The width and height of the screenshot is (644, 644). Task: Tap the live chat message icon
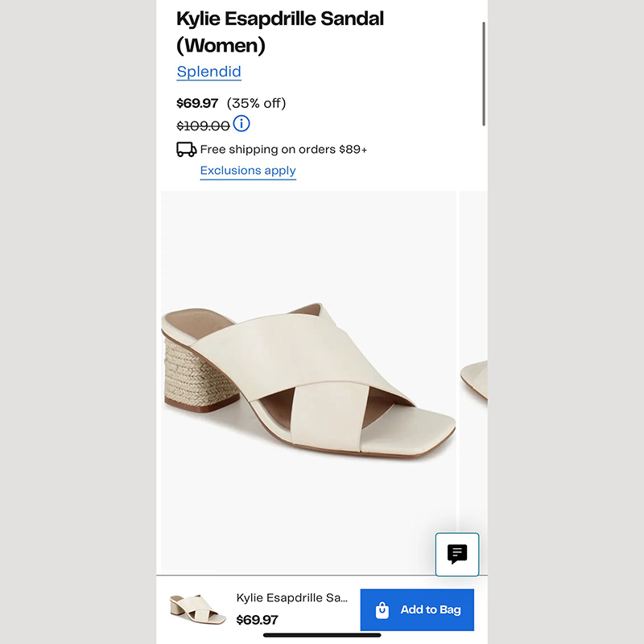(x=457, y=554)
